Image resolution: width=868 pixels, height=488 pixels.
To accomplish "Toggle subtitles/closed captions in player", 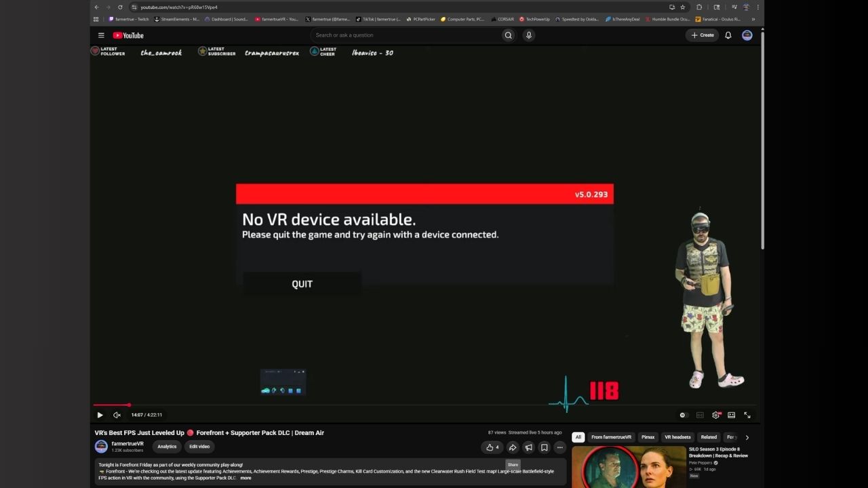I will 700,415.
